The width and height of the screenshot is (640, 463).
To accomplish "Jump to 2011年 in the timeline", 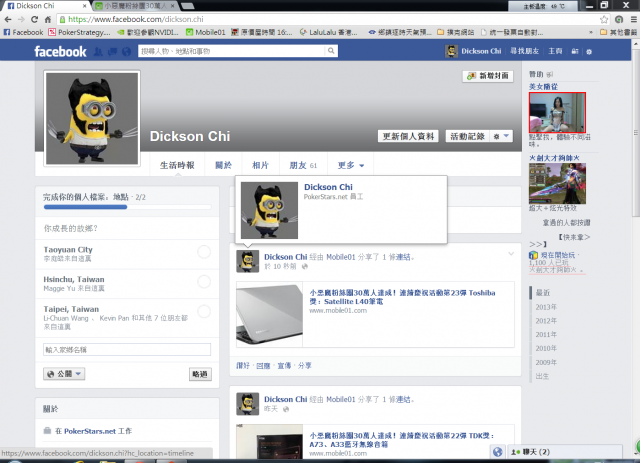I will (x=546, y=334).
